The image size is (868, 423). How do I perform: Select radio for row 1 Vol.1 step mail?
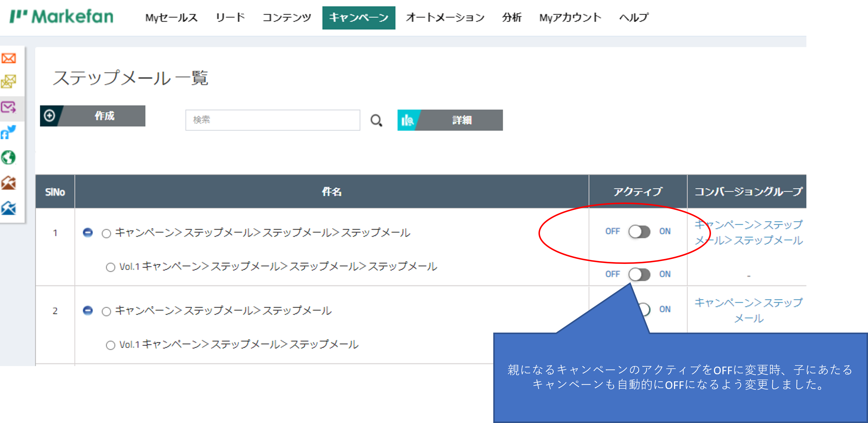pyautogui.click(x=110, y=267)
